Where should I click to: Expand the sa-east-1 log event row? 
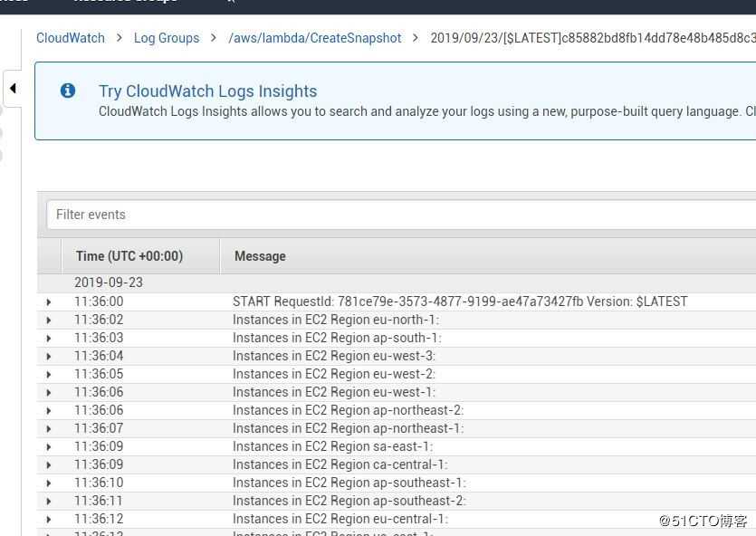click(x=49, y=447)
